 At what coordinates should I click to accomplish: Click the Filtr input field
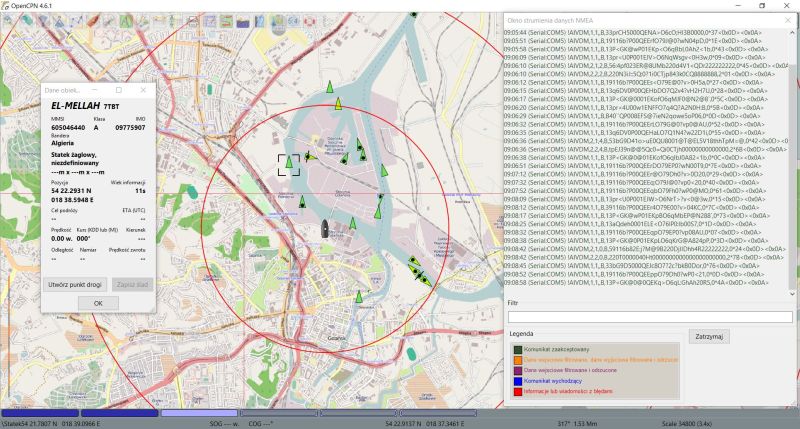[x=650, y=317]
